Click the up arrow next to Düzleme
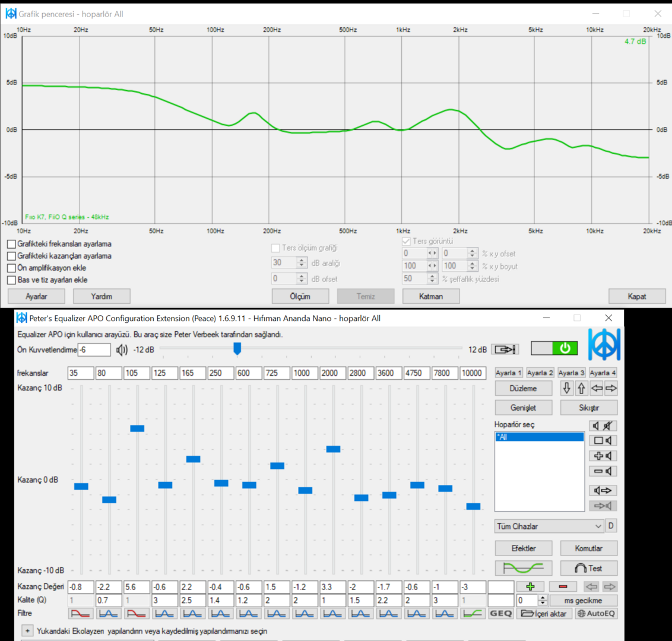The image size is (672, 641). coord(581,389)
